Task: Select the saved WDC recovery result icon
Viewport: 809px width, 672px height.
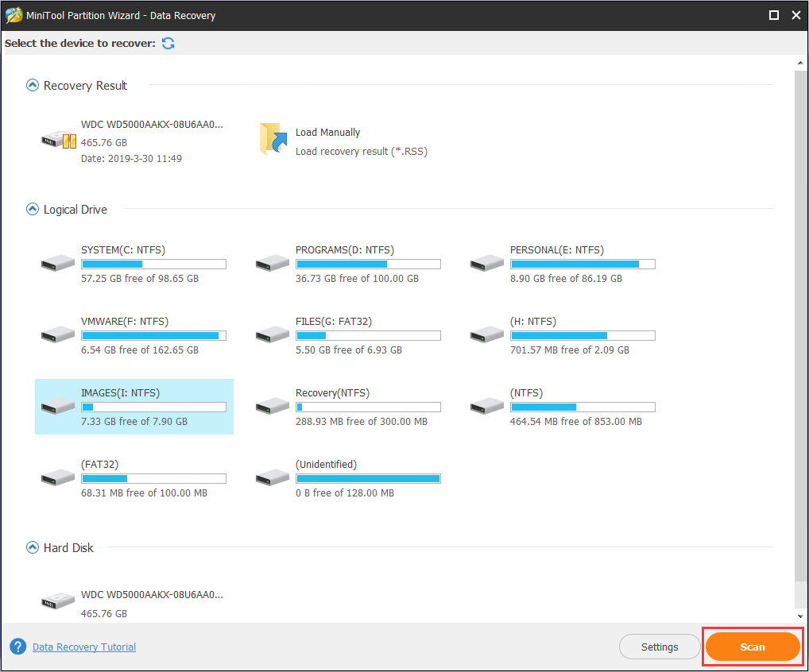Action: (x=58, y=140)
